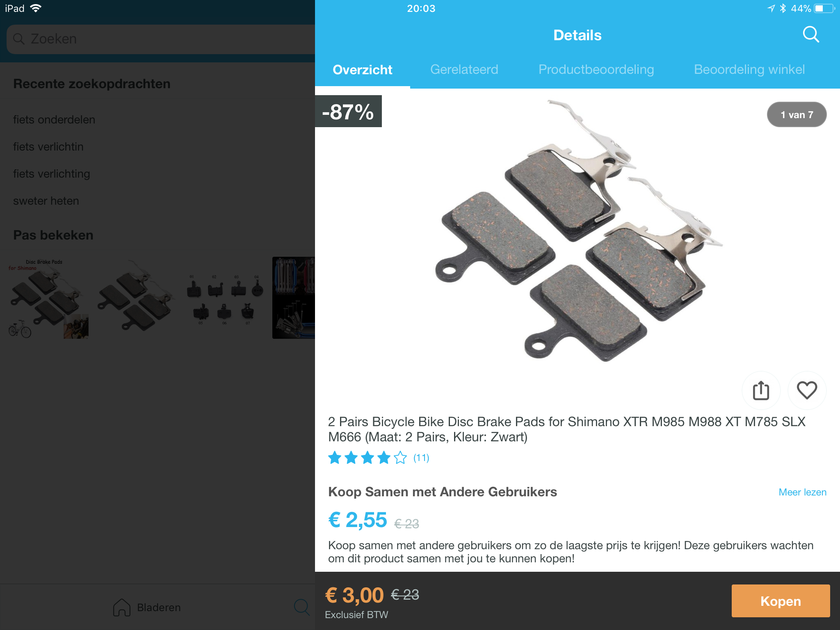Open the 11 reviews count
This screenshot has width=840, height=630.
(421, 458)
